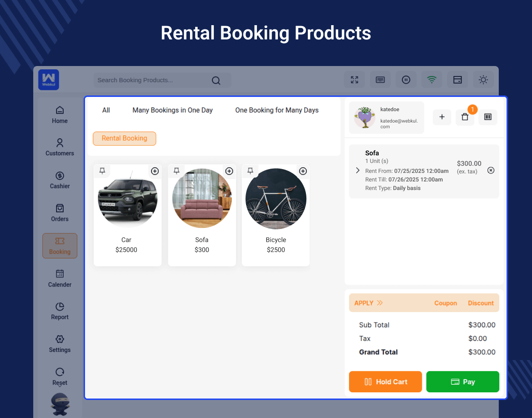Pin the Bicycle product card

click(250, 171)
